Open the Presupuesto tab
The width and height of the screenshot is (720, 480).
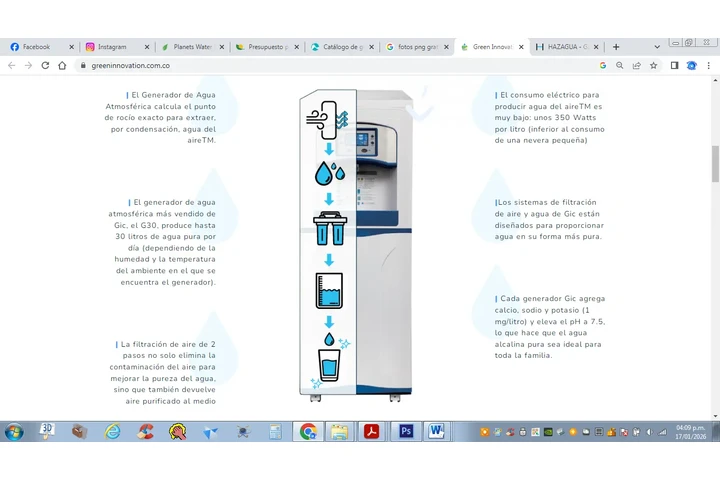pyautogui.click(x=266, y=47)
